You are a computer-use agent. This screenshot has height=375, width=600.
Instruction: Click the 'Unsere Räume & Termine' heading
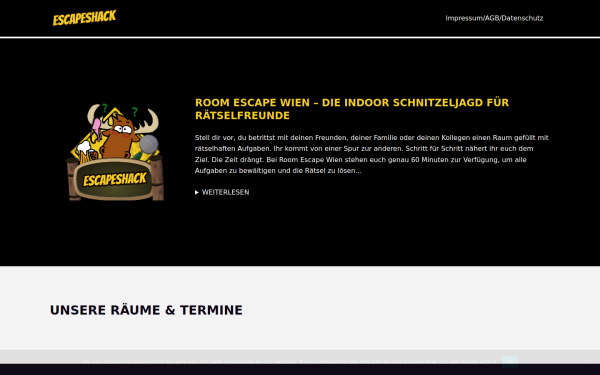click(x=146, y=310)
